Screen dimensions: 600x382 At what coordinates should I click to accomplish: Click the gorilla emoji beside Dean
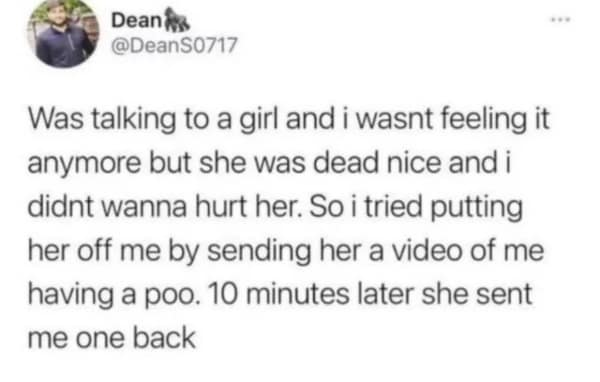coord(176,21)
